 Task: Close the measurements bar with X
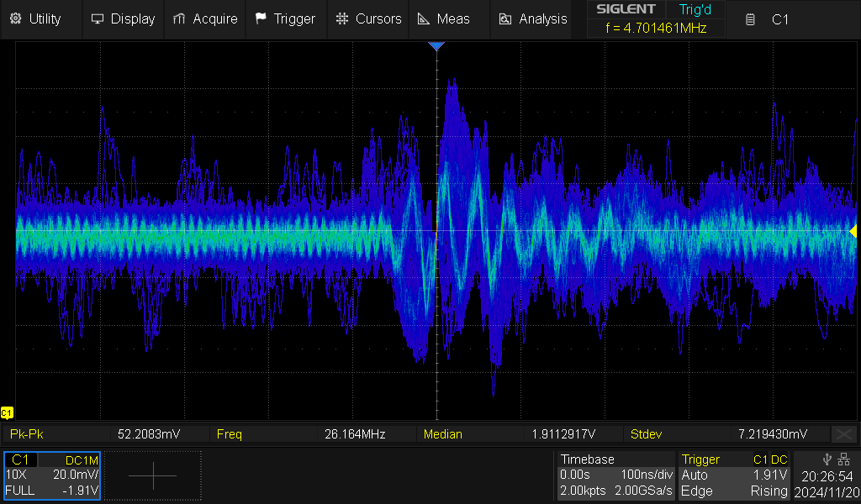[x=843, y=434]
